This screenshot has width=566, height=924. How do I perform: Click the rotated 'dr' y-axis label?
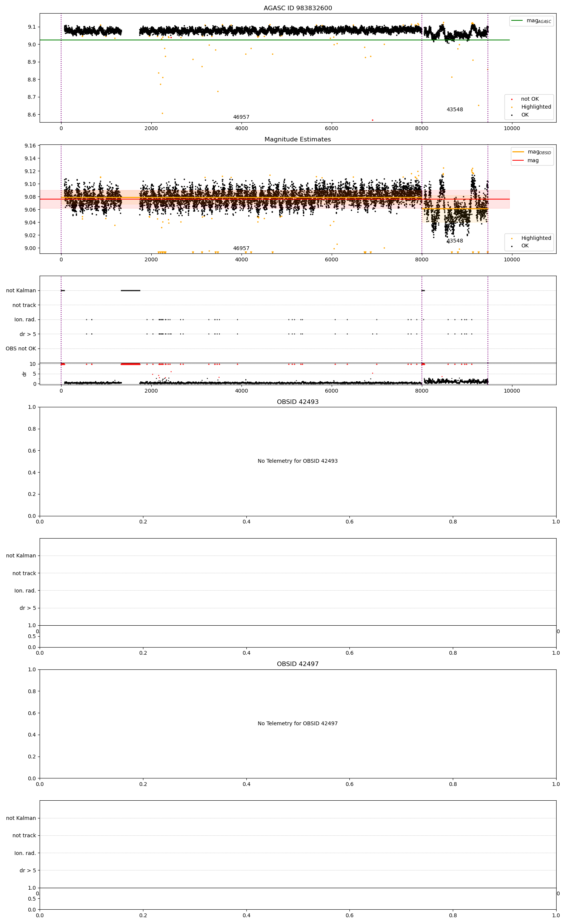pyautogui.click(x=25, y=374)
